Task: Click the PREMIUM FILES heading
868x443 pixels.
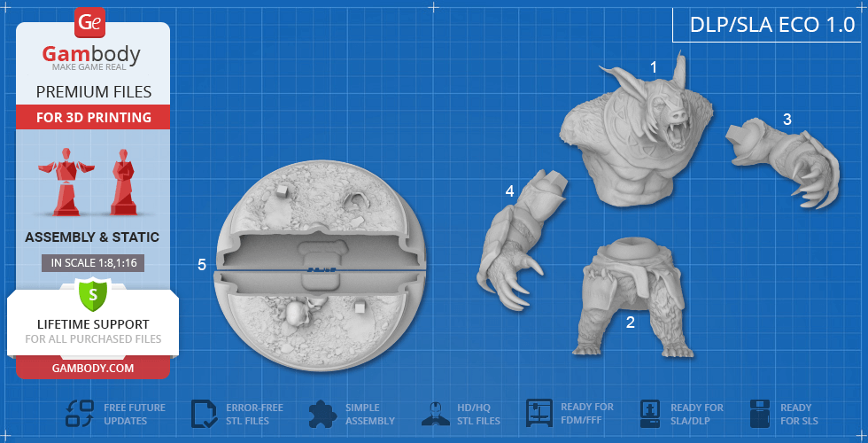Action: 94,92
